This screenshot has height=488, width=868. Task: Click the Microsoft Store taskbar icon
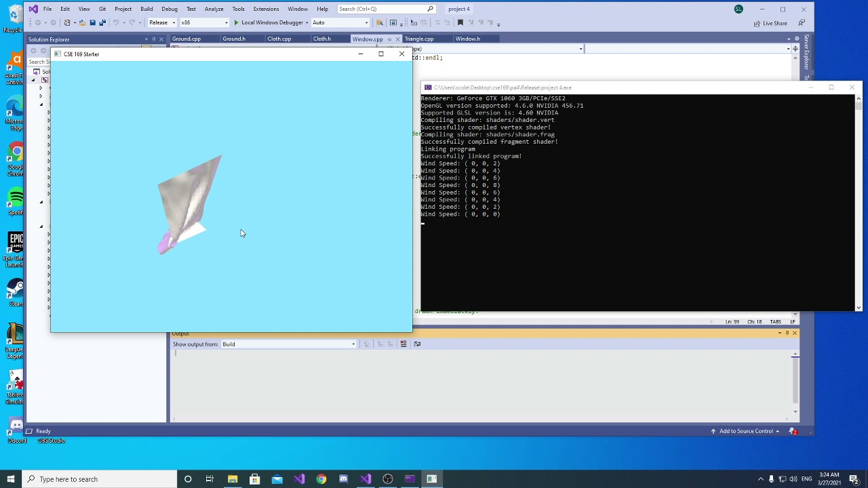click(x=255, y=479)
